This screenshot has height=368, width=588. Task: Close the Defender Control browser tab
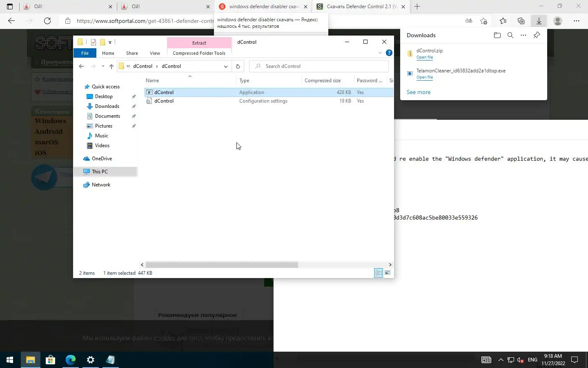(403, 7)
